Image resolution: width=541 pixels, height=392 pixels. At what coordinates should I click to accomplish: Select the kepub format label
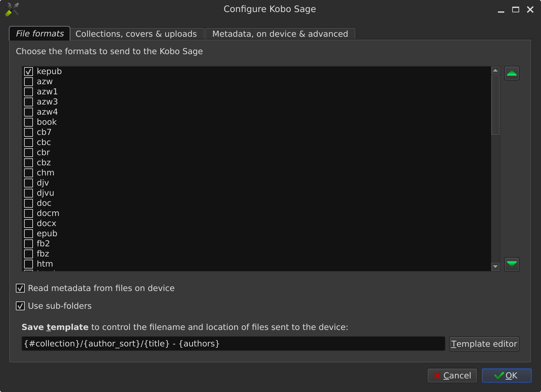[x=49, y=72]
